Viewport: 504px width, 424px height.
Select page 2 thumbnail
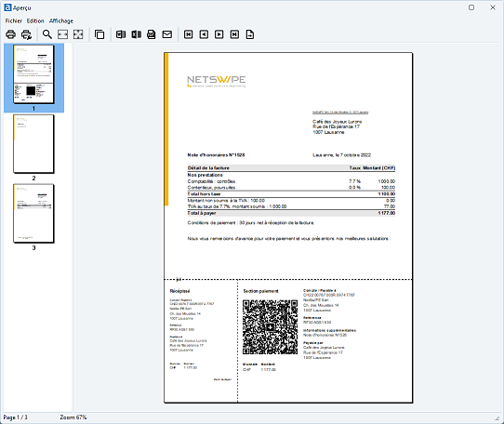[33, 144]
